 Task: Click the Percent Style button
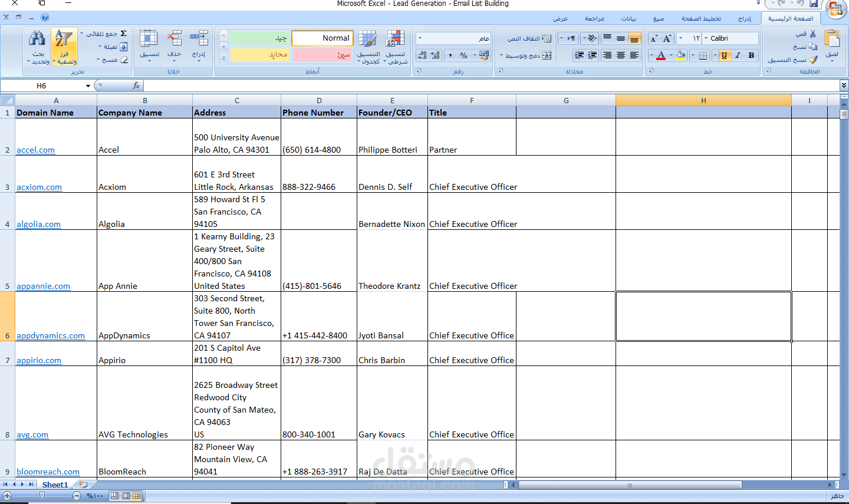click(464, 55)
